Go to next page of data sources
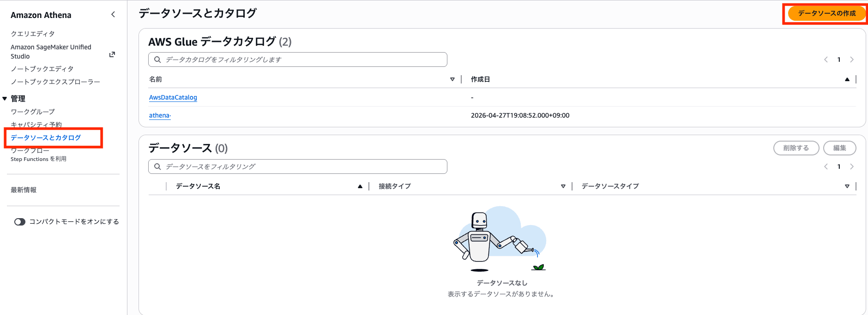Image resolution: width=868 pixels, height=315 pixels. [852, 166]
